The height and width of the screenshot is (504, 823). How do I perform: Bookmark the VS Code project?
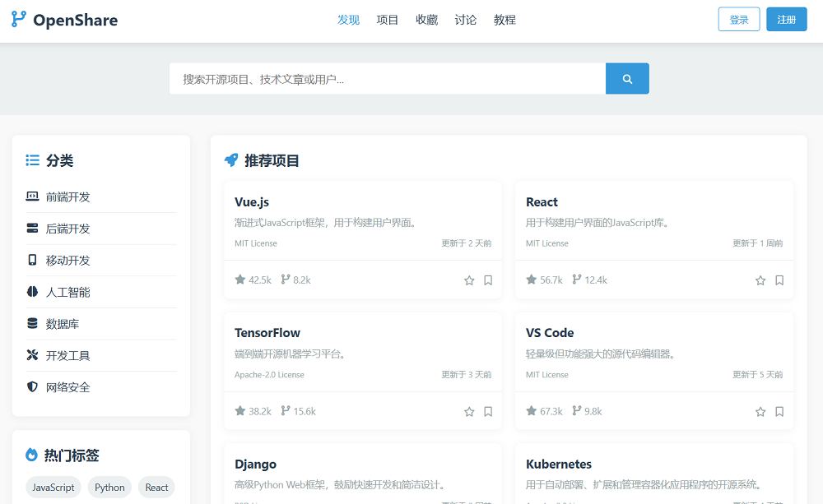(779, 411)
